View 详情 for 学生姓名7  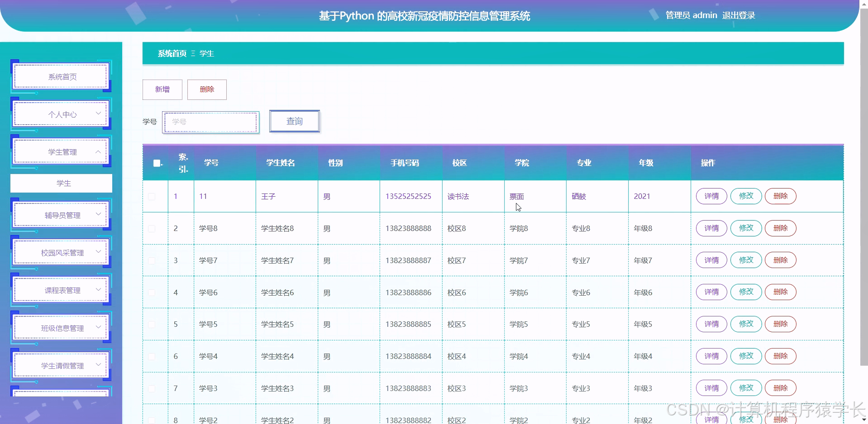[x=711, y=260]
